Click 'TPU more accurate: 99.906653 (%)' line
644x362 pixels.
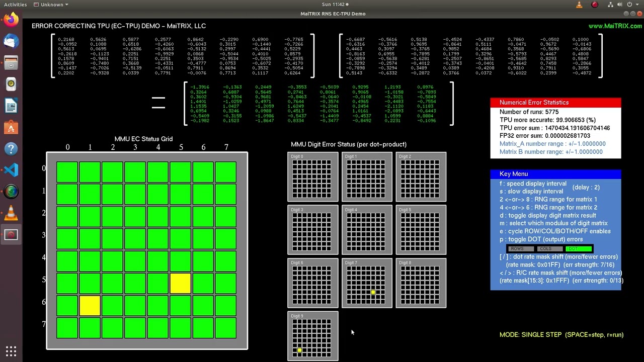point(547,120)
